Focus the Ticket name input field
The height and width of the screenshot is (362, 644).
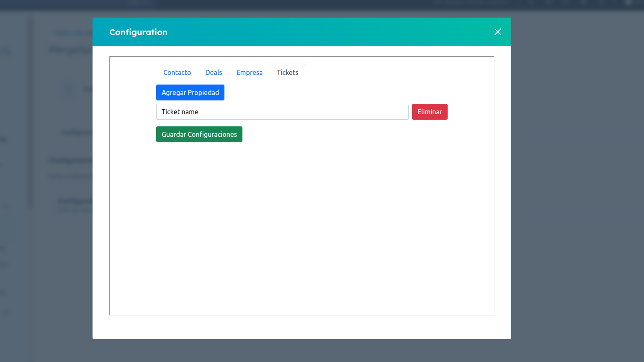click(282, 112)
